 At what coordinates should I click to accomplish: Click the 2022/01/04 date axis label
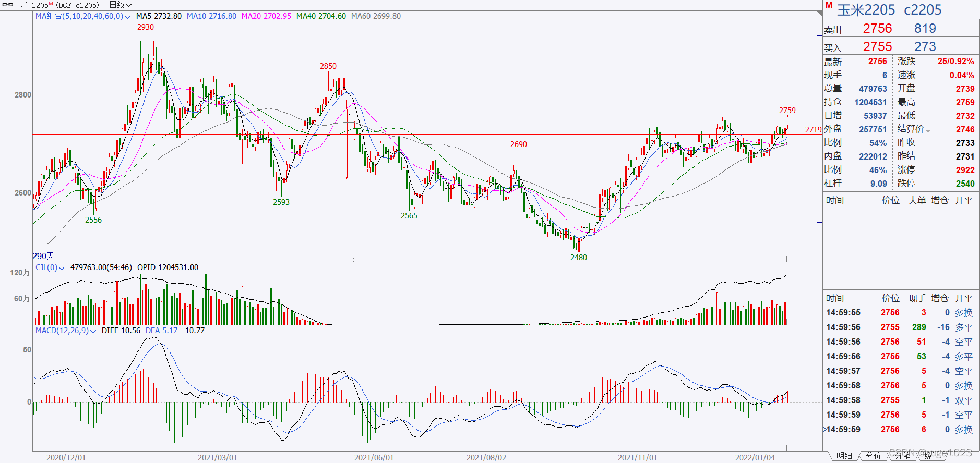coord(755,458)
